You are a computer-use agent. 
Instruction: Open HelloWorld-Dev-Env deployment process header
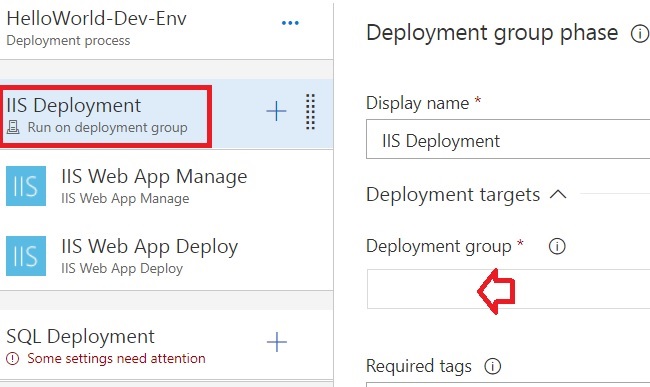(96, 28)
